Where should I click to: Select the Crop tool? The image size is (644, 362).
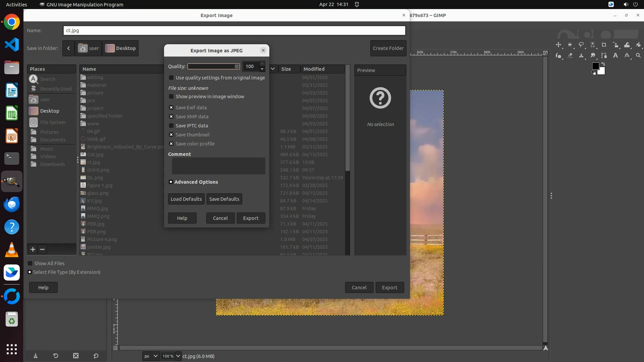[x=604, y=45]
